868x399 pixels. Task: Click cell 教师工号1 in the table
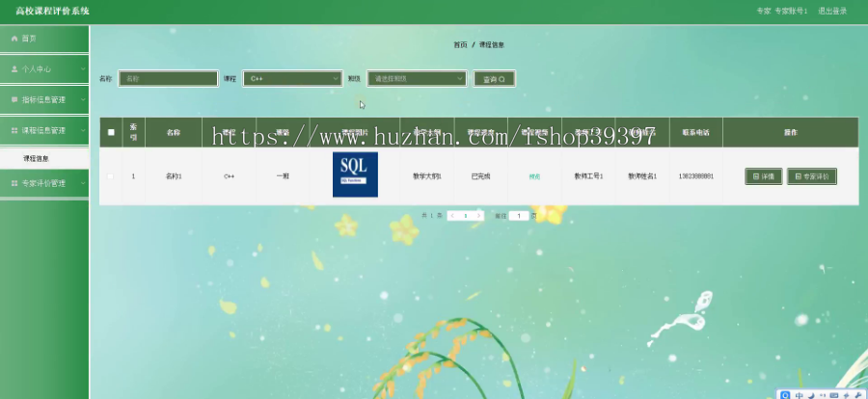coord(588,176)
